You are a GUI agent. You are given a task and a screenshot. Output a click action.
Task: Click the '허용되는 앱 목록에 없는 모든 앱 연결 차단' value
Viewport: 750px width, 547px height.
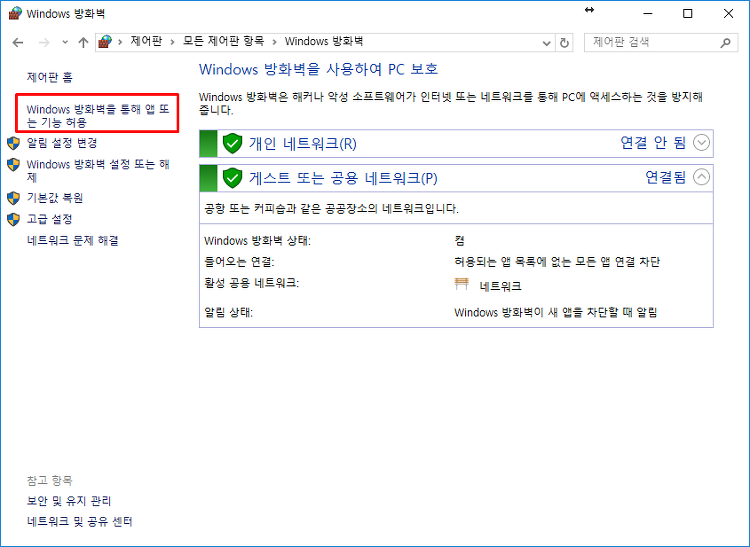[x=557, y=262]
